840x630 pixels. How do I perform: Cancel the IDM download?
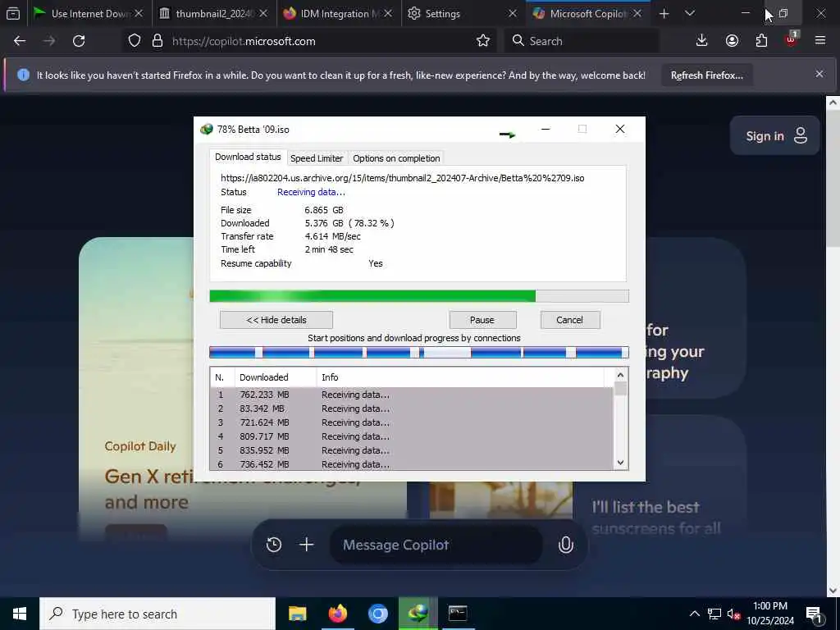(569, 320)
